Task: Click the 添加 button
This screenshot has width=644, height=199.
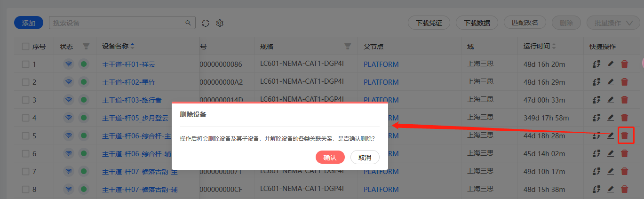Action: [x=29, y=23]
